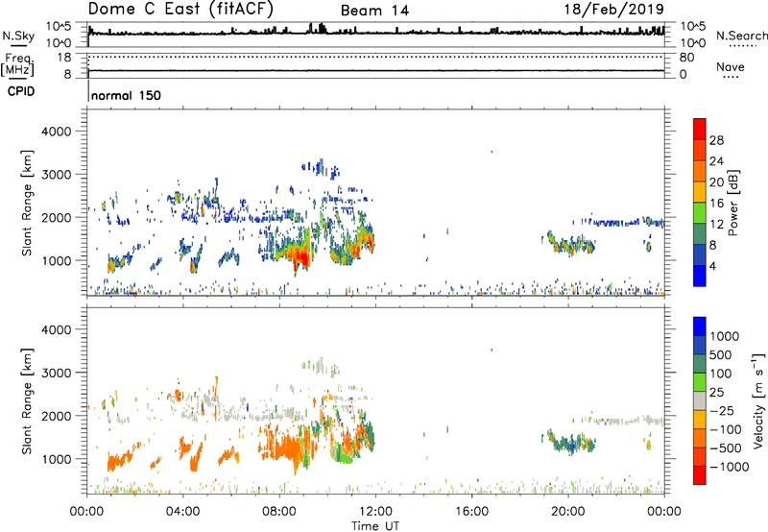Click the N.Sky noise trace in top strip
This screenshot has width=768, height=532.
tap(375, 33)
